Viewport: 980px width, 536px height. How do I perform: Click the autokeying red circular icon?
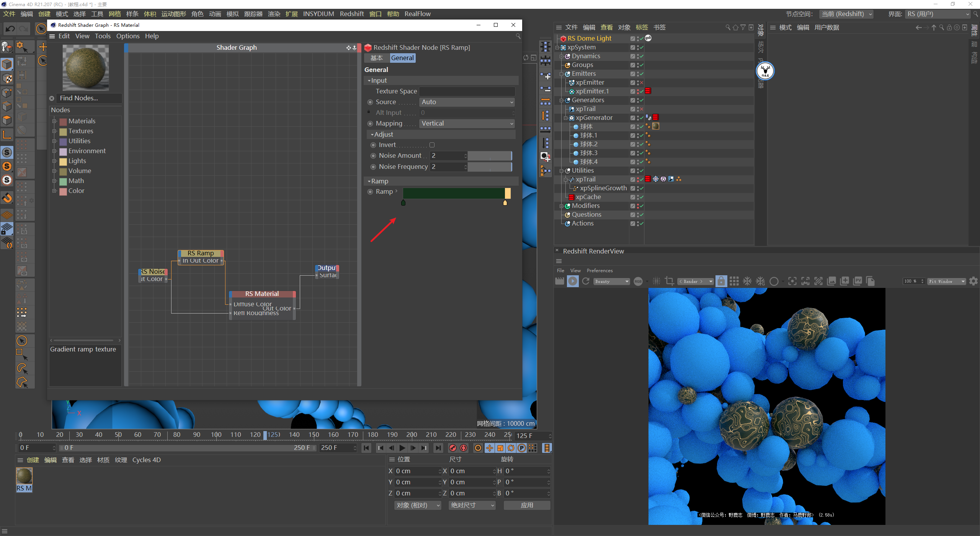click(464, 448)
